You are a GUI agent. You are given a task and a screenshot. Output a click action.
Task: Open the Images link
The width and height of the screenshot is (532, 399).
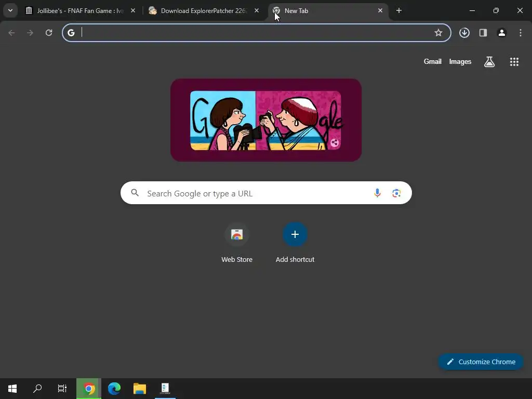click(460, 61)
